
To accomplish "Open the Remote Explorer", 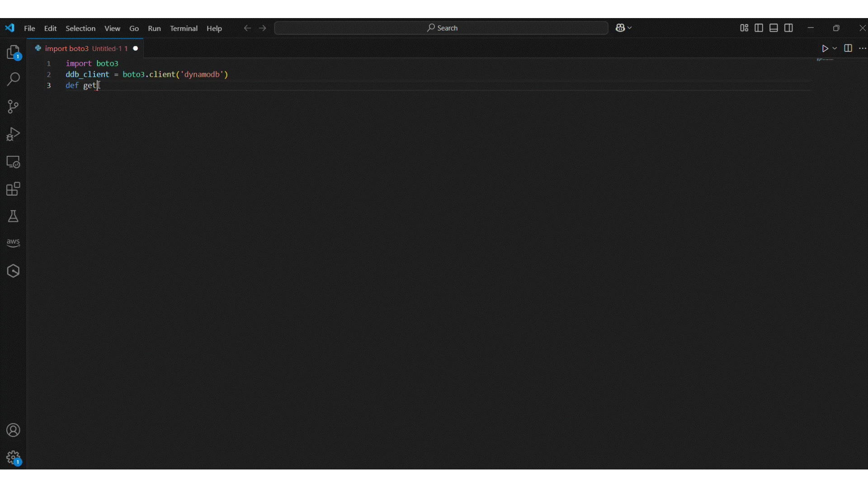I will click(14, 161).
